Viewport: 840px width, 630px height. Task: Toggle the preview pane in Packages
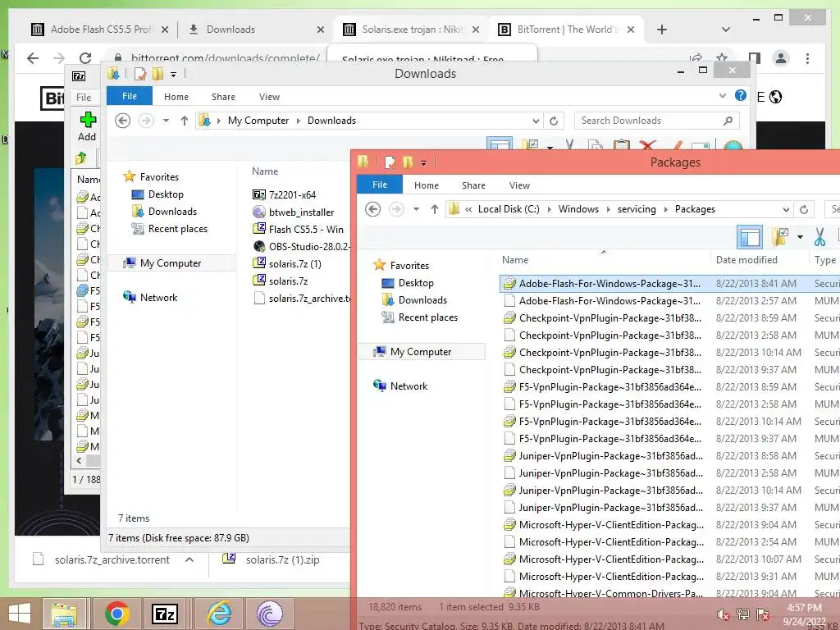click(750, 236)
